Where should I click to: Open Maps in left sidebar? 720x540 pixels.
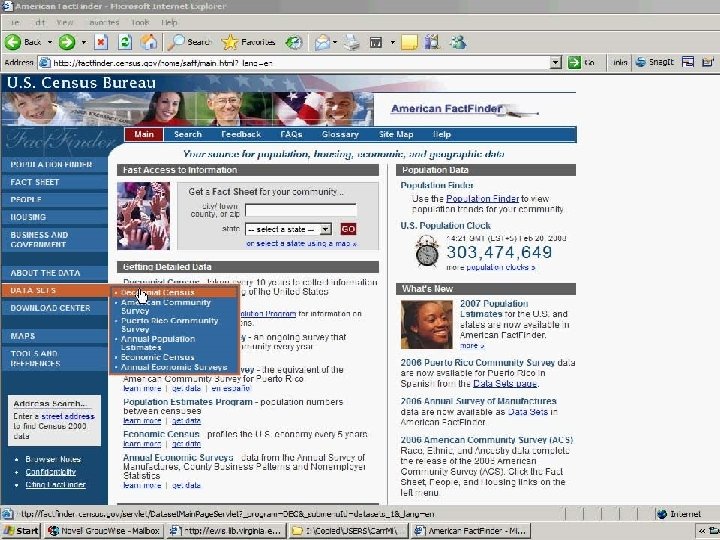(x=54, y=336)
